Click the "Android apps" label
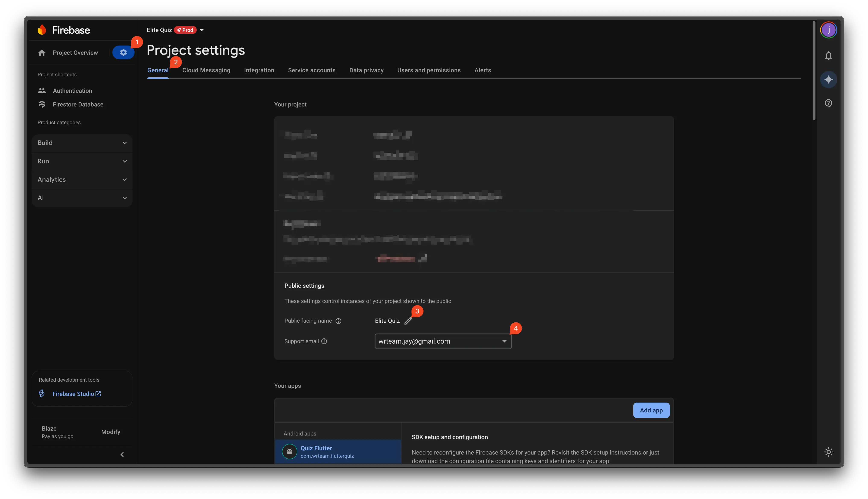This screenshot has height=499, width=868. [300, 434]
